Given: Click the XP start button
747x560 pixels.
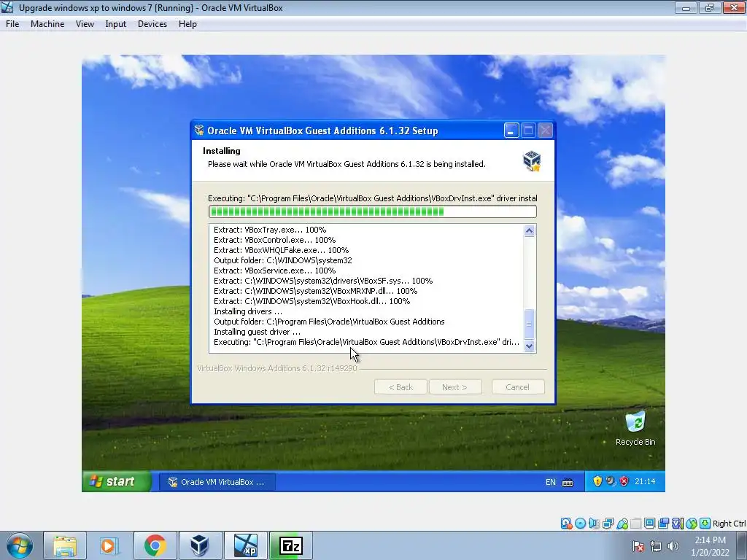Looking at the screenshot, I should click(117, 481).
